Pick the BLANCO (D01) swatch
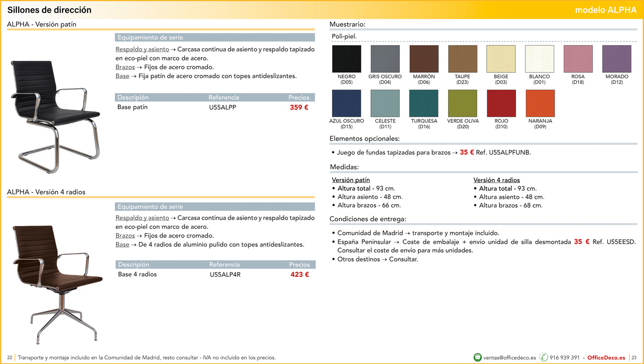644x364 pixels. point(539,59)
